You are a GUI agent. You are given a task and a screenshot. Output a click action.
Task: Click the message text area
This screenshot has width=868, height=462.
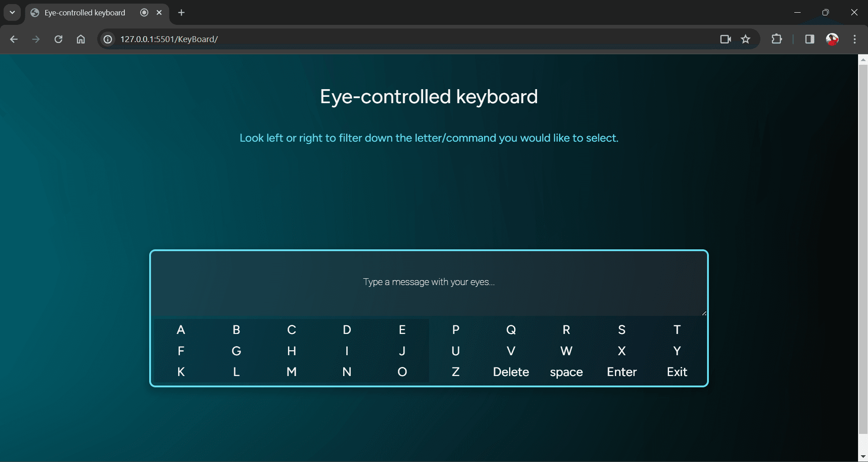[429, 282]
